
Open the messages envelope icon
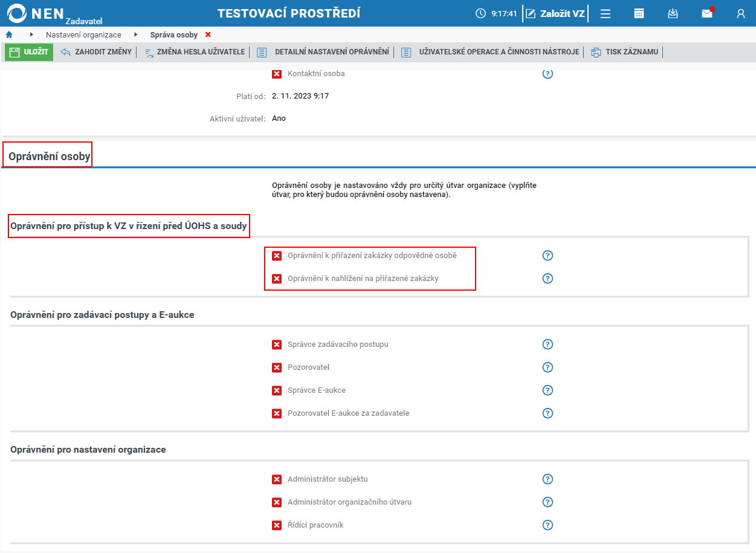click(706, 13)
